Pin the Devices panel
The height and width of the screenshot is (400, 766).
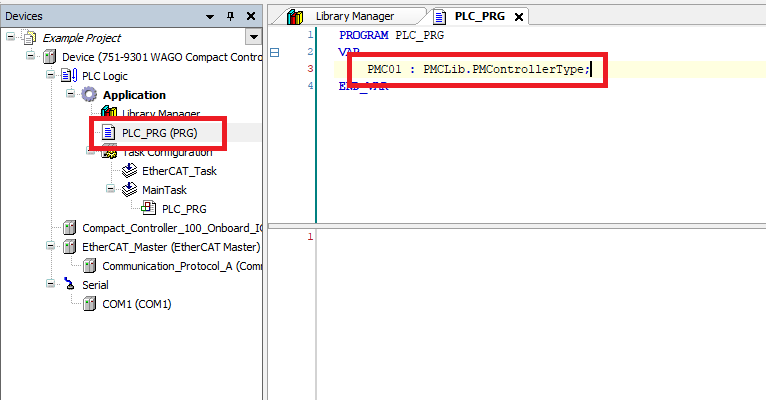(x=229, y=17)
